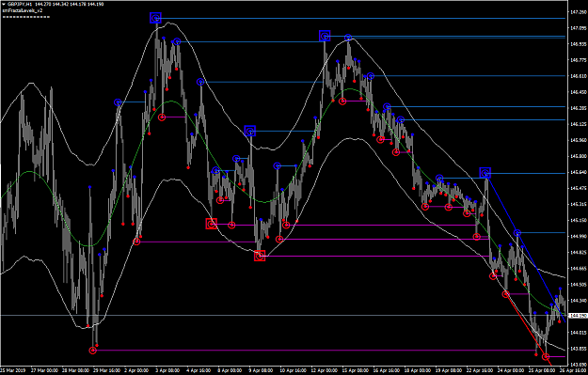Click the 144.665 price scale label
Image resolution: width=588 pixels, height=375 pixels.
point(579,268)
